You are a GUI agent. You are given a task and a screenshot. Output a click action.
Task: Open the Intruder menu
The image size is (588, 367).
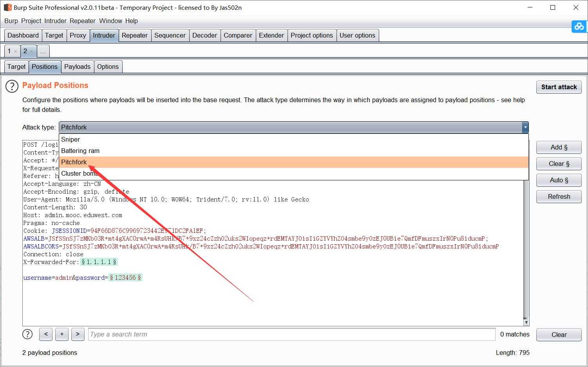[x=55, y=21]
